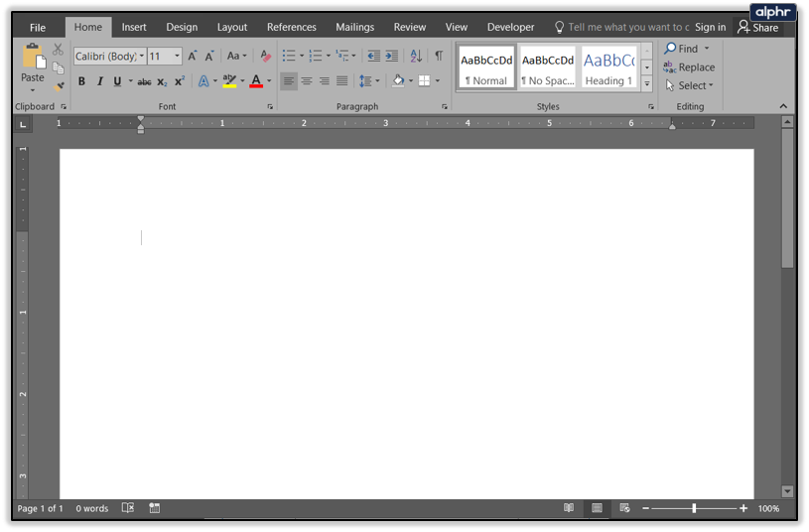Viewport: 809px width, 532px height.
Task: Open the Shading dropdown arrow
Action: (411, 81)
